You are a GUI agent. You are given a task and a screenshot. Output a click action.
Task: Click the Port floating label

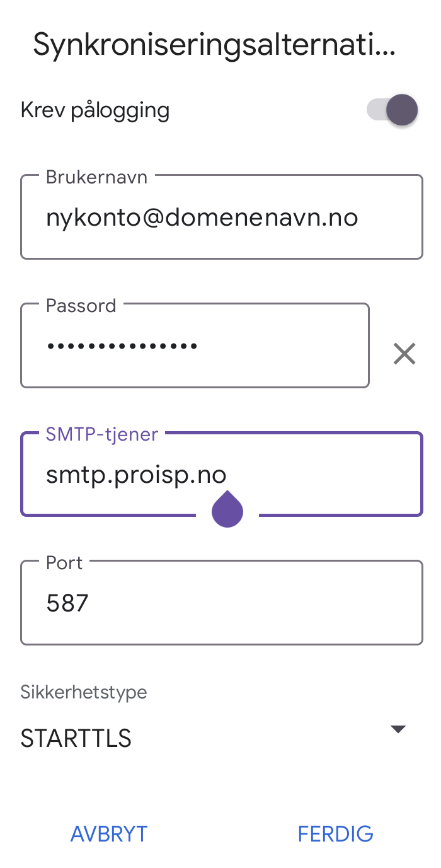[x=64, y=563]
